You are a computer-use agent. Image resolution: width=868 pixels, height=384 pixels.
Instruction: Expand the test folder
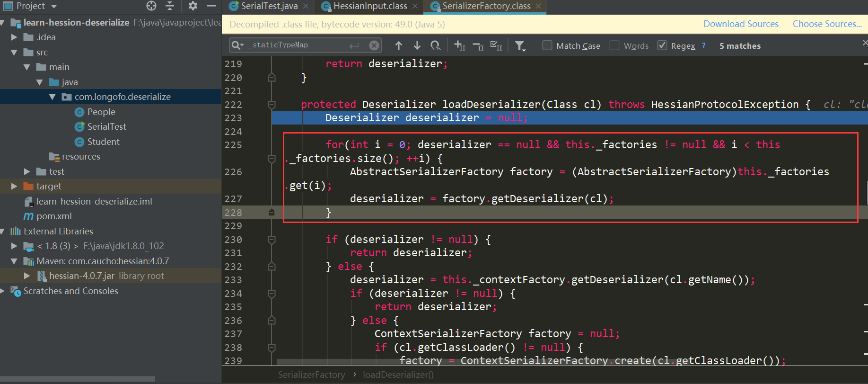tap(27, 171)
